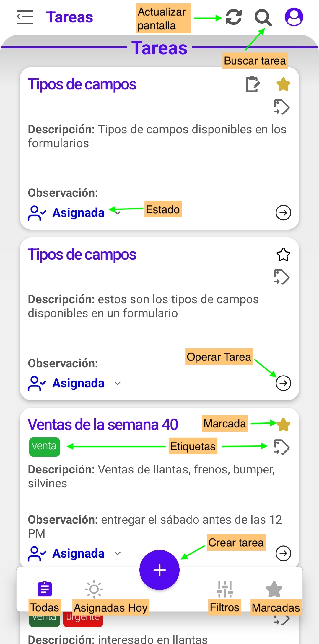Viewport: 319px width, 644px height.
Task: Open the Marcadas starred tasks tab
Action: (274, 593)
